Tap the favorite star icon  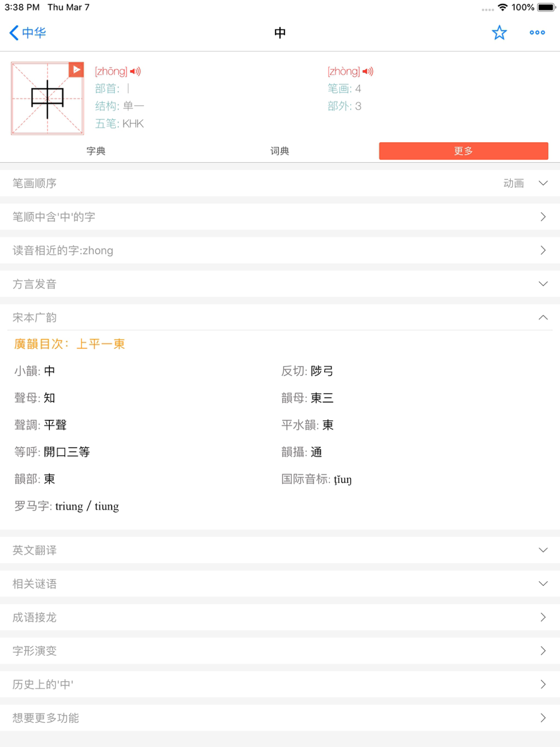point(499,32)
